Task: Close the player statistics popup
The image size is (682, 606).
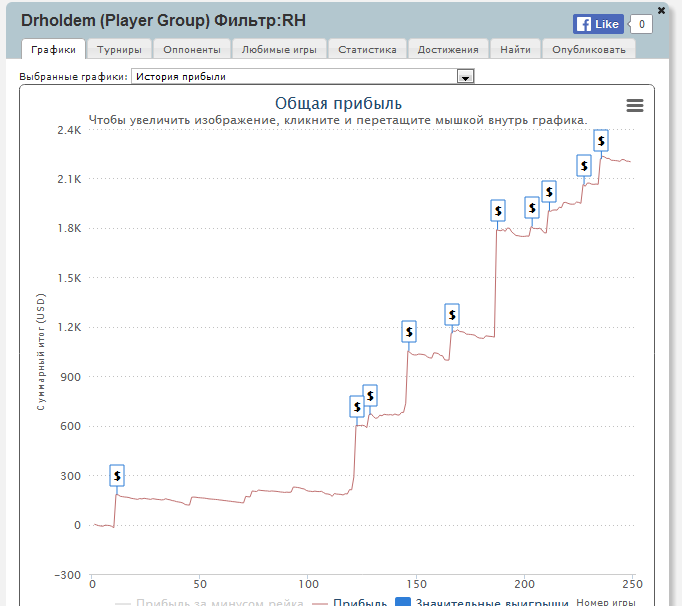Action: pyautogui.click(x=661, y=10)
